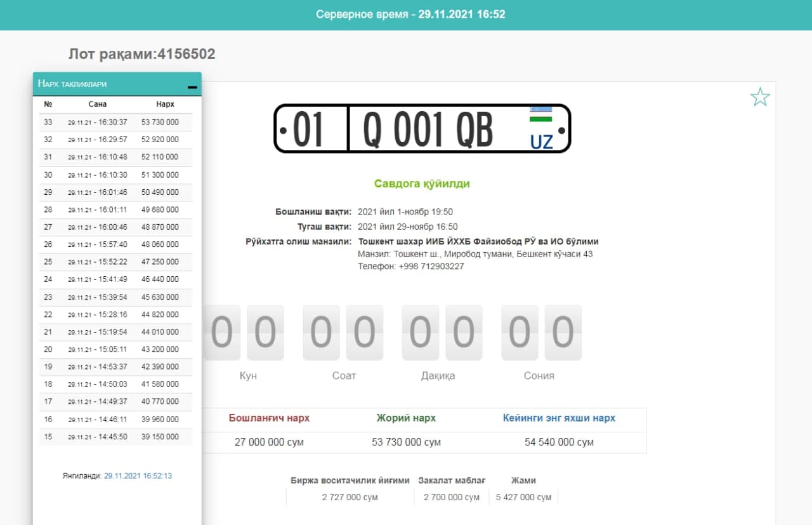The height and width of the screenshot is (525, 812).
Task: Click the № column header
Action: 48,104
